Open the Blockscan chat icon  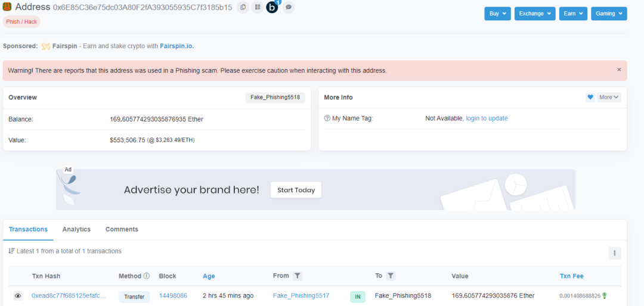click(x=273, y=7)
